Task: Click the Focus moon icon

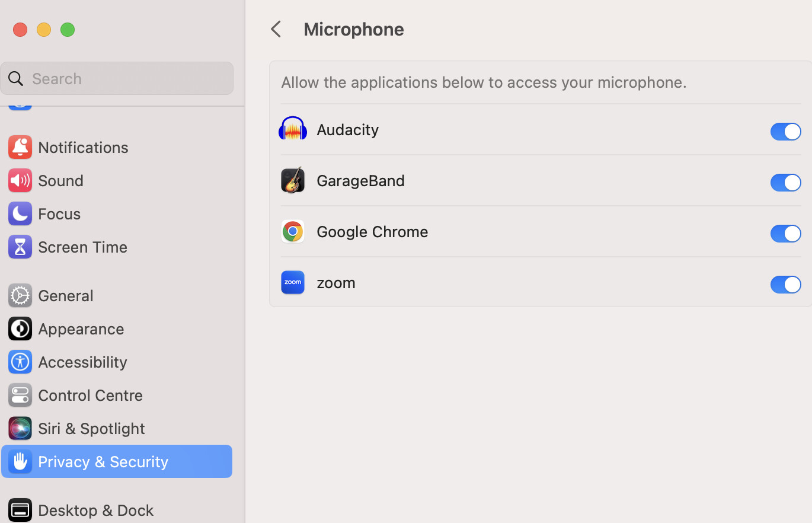Action: click(20, 213)
